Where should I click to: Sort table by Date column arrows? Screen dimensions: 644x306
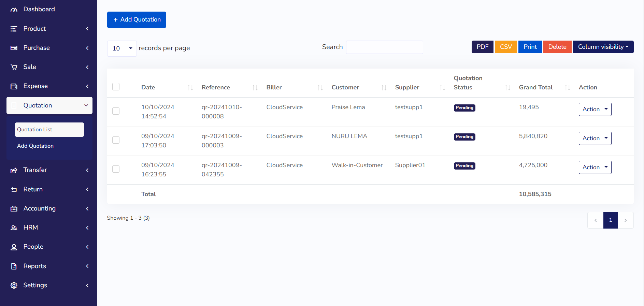pos(190,88)
